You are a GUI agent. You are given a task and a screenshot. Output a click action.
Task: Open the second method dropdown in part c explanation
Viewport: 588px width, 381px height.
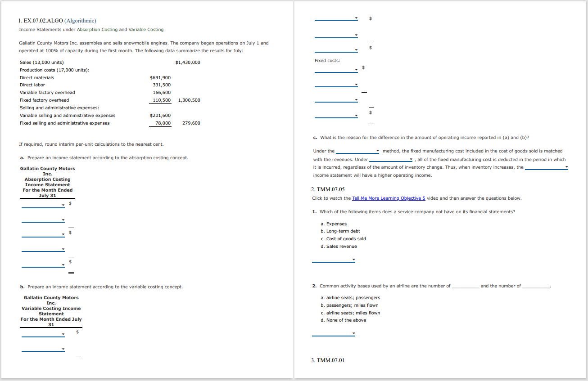pyautogui.click(x=392, y=159)
